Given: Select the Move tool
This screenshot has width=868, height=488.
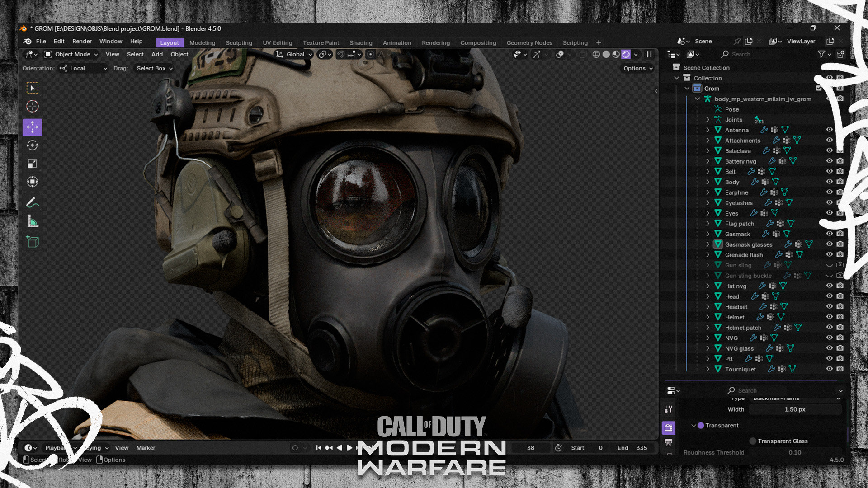Looking at the screenshot, I should pos(32,127).
